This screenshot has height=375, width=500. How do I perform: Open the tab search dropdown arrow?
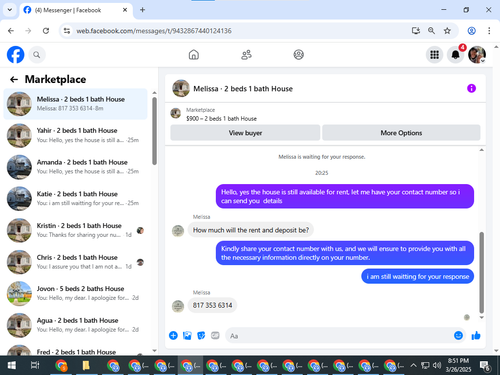click(x=10, y=10)
